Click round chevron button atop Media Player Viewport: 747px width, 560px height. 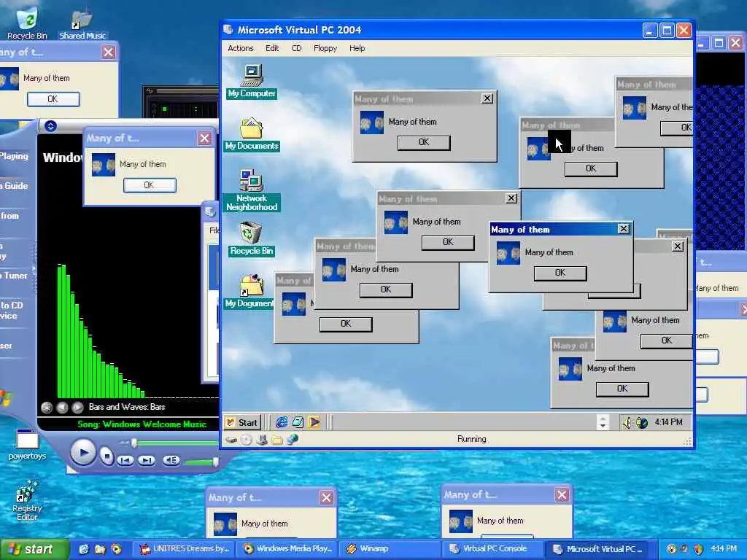click(50, 126)
